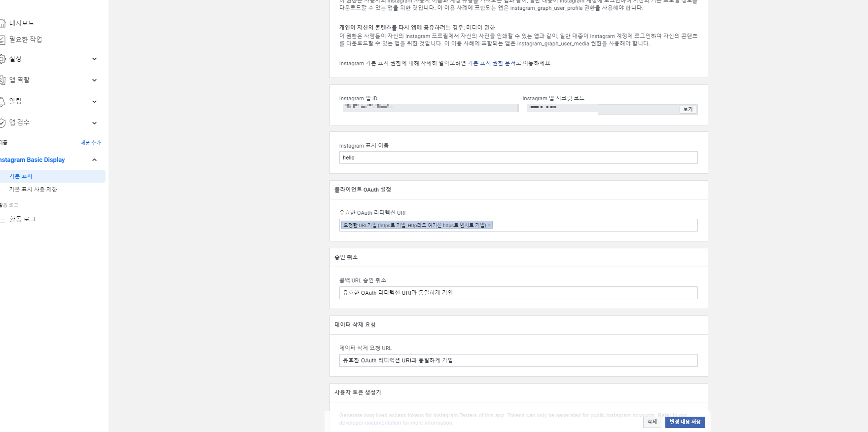Open 대시보드 in the sidebar
The width and height of the screenshot is (868, 432).
22,23
